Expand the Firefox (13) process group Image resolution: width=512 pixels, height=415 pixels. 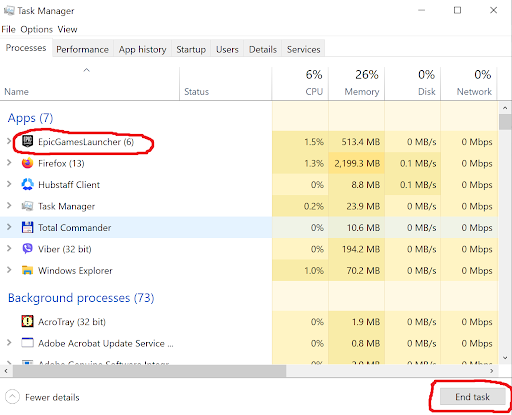[x=9, y=163]
